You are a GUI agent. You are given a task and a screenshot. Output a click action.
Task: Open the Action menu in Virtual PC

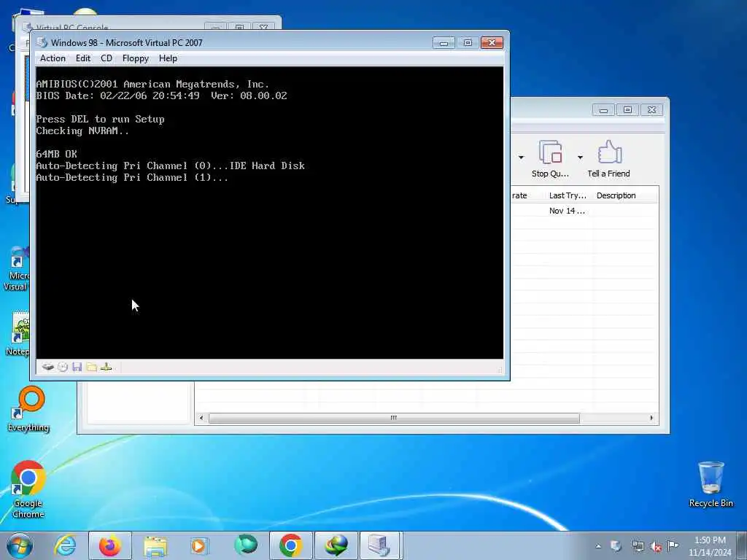pos(53,58)
